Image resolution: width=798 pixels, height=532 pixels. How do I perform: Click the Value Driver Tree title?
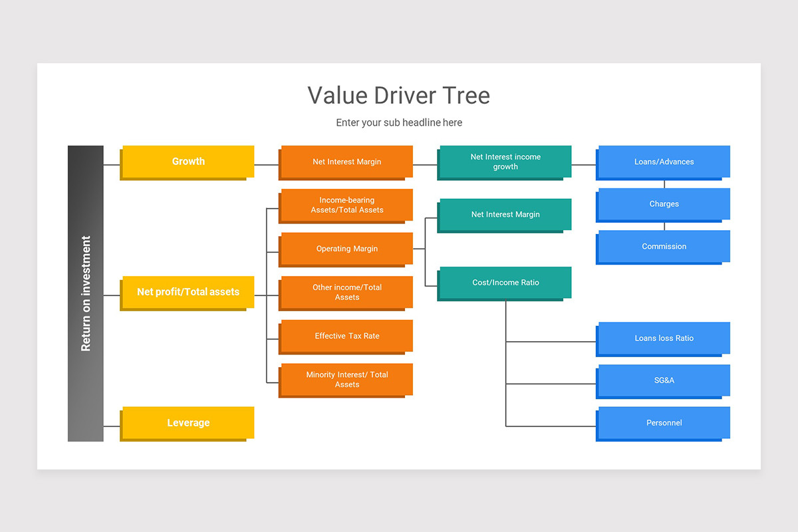(398, 95)
